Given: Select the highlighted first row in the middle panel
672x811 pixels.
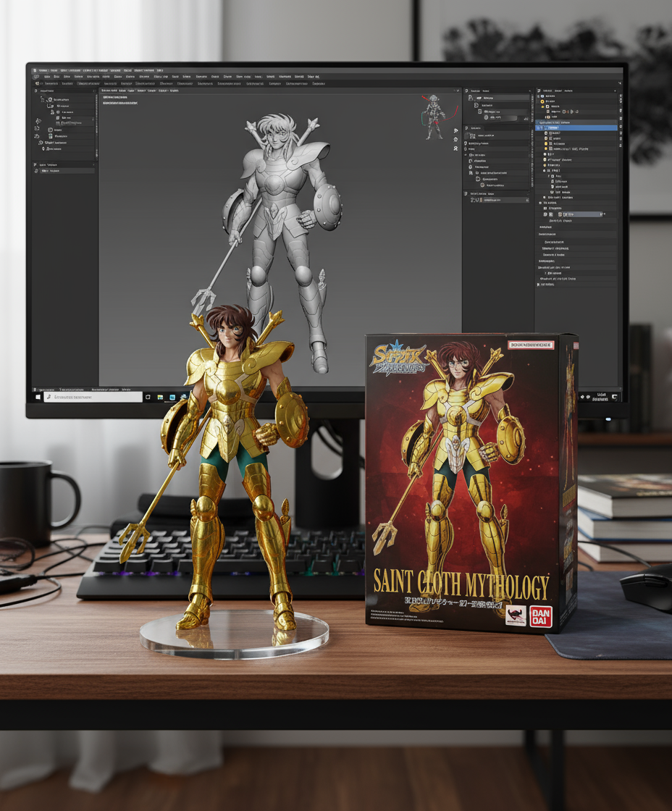Looking at the screenshot, I should (497, 98).
